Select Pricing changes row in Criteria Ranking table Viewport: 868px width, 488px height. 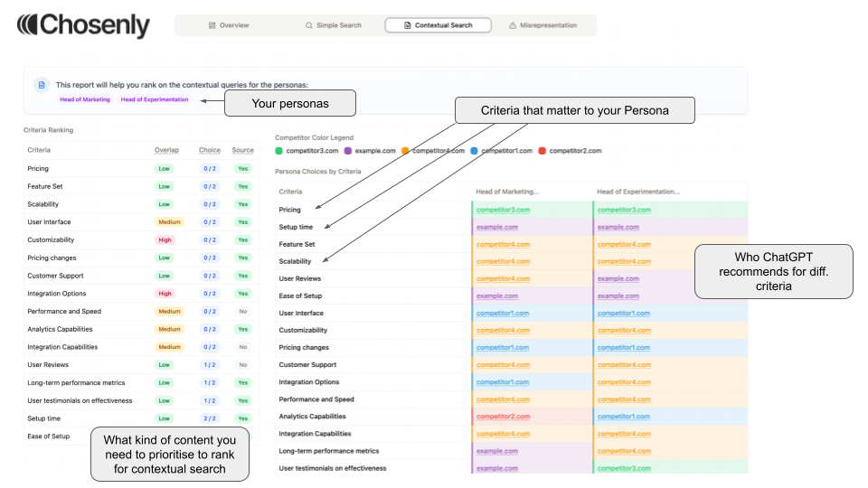142,258
